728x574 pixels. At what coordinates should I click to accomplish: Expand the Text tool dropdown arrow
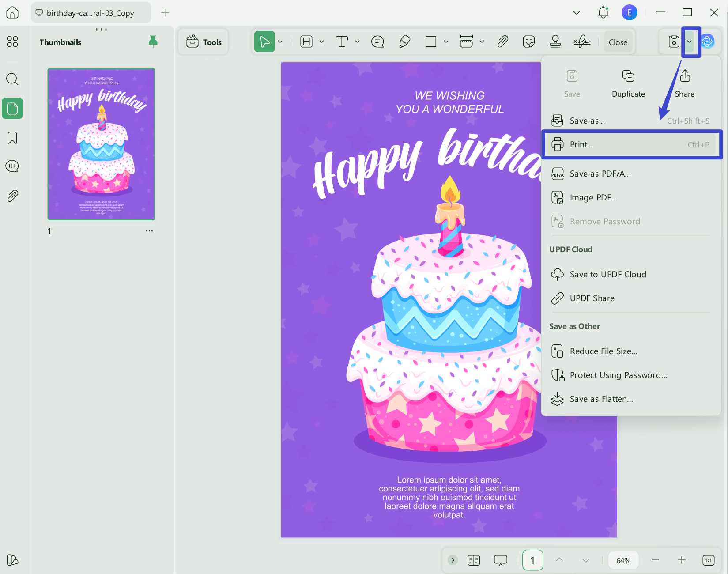[x=357, y=42]
